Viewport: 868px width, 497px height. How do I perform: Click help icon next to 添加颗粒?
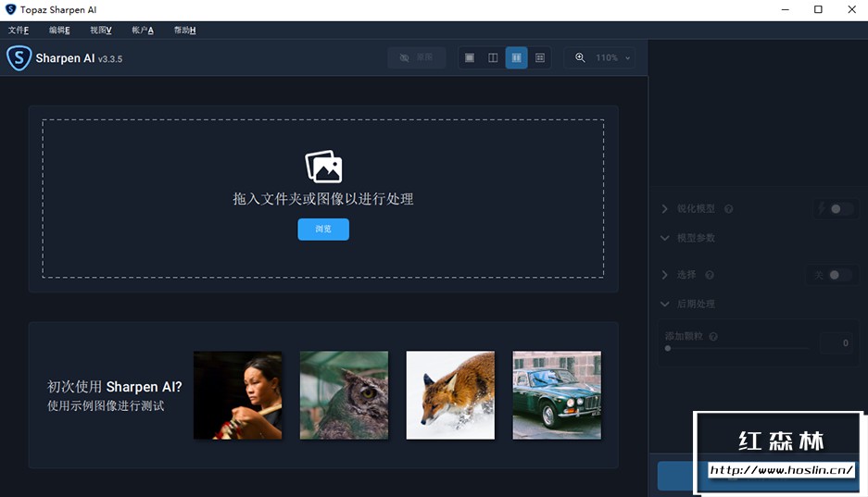[x=713, y=336]
